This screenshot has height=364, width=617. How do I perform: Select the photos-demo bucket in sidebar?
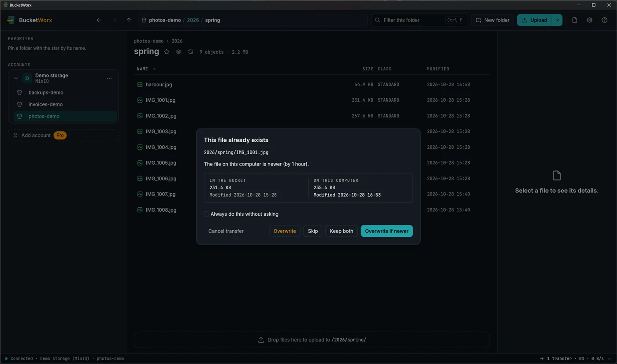click(65, 116)
